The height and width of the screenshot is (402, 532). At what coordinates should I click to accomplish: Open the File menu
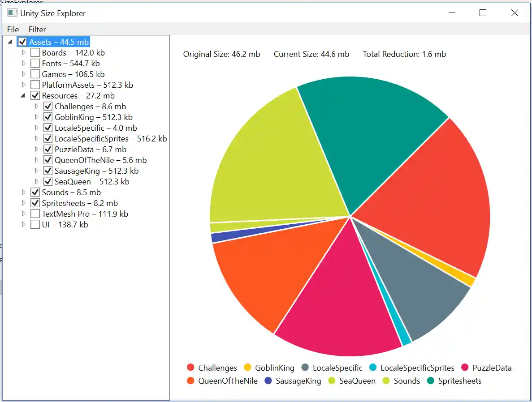click(13, 30)
